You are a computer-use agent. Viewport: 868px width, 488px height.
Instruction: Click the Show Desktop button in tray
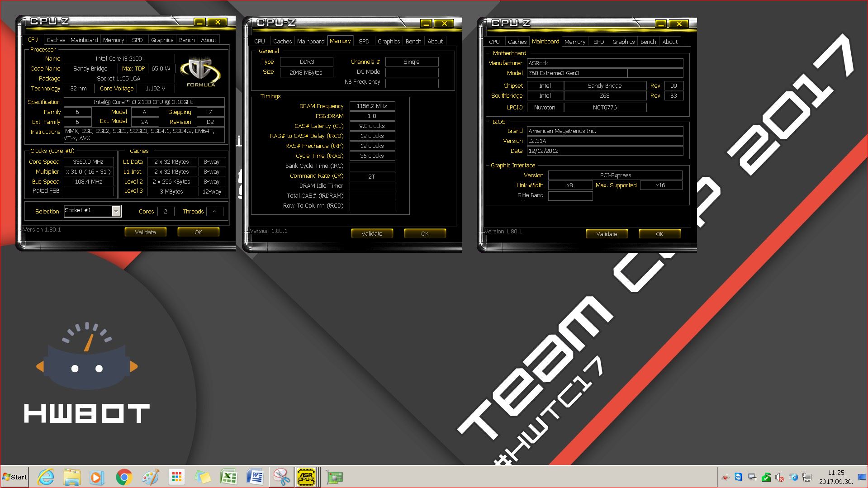click(x=862, y=477)
